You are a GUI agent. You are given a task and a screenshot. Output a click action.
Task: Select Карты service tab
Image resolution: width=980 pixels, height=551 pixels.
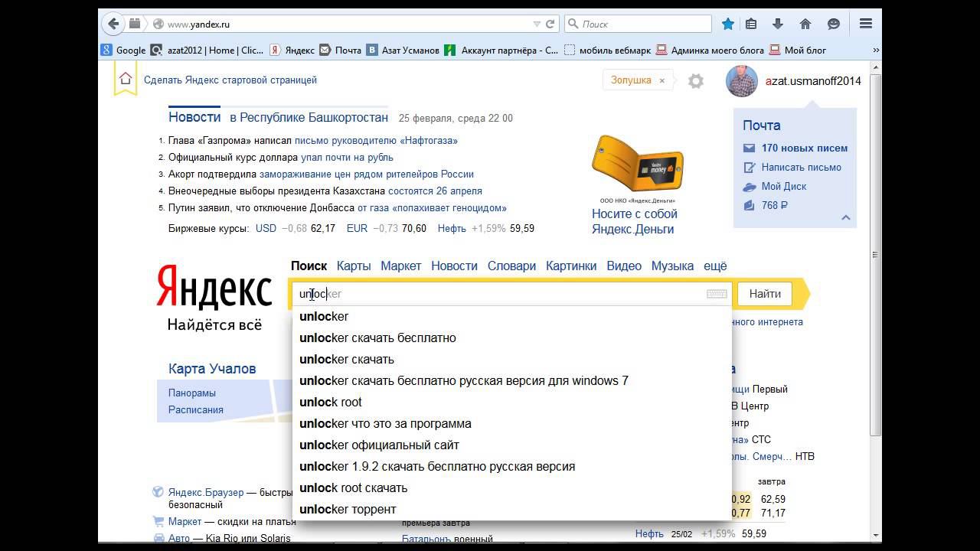[x=354, y=266]
